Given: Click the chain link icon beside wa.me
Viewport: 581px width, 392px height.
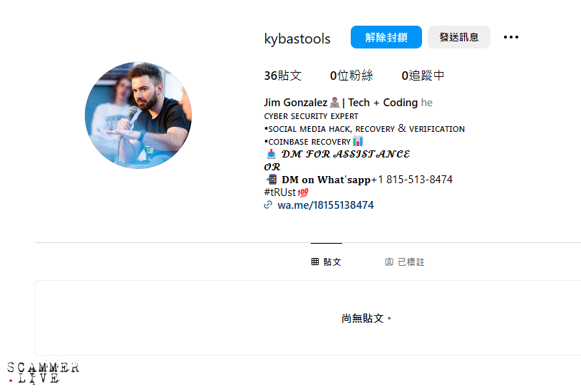Looking at the screenshot, I should tap(268, 205).
